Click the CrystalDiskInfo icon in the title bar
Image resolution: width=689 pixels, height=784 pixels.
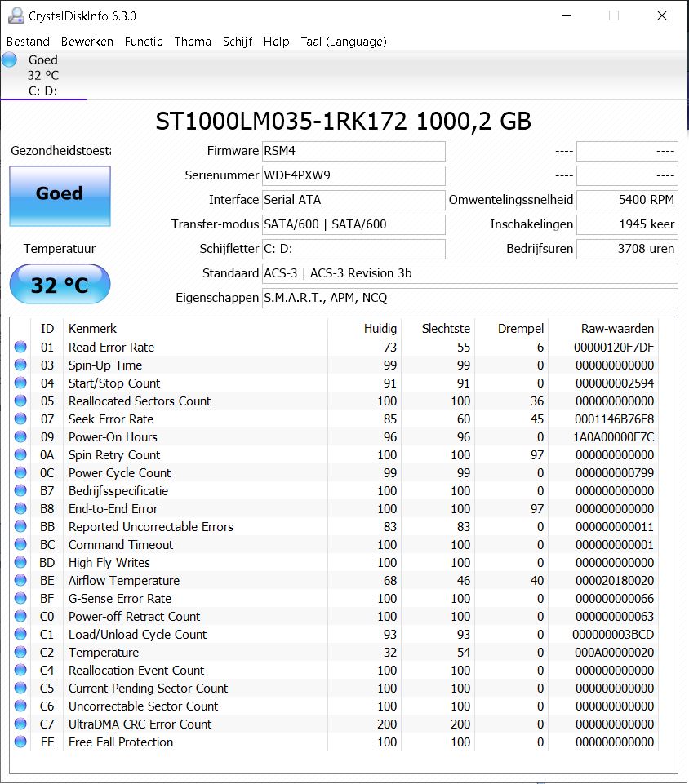[x=11, y=15]
